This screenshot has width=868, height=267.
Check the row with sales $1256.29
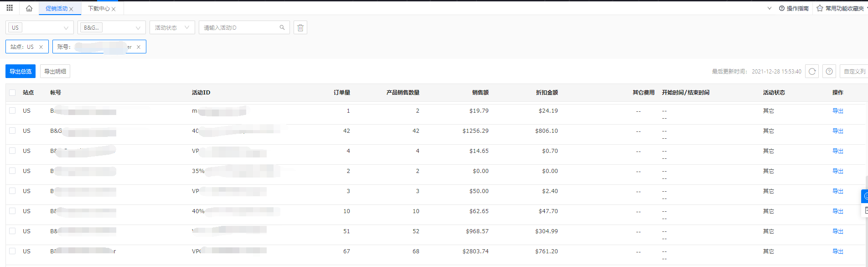tap(12, 131)
